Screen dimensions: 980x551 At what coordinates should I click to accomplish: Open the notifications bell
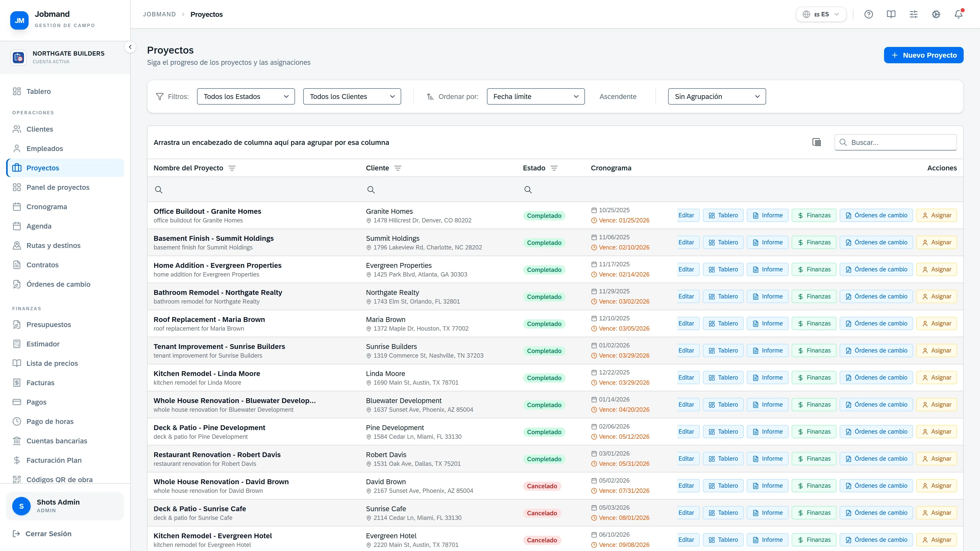(x=958, y=15)
